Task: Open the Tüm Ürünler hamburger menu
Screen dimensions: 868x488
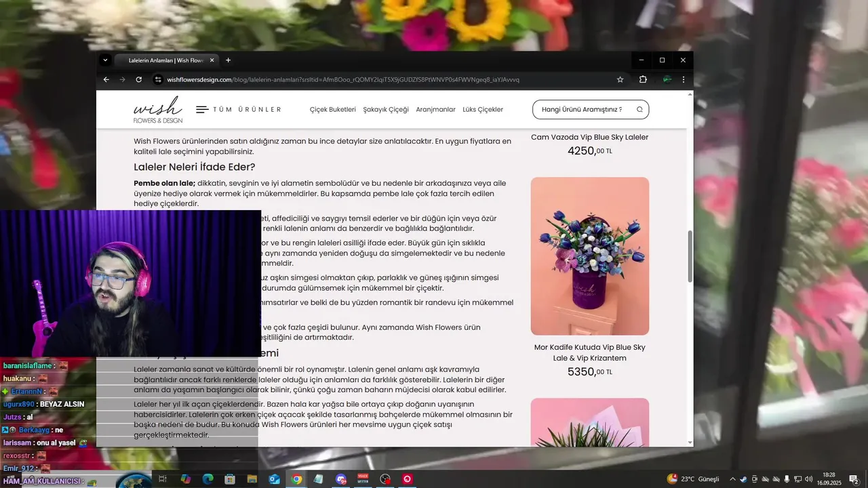Action: [x=238, y=109]
